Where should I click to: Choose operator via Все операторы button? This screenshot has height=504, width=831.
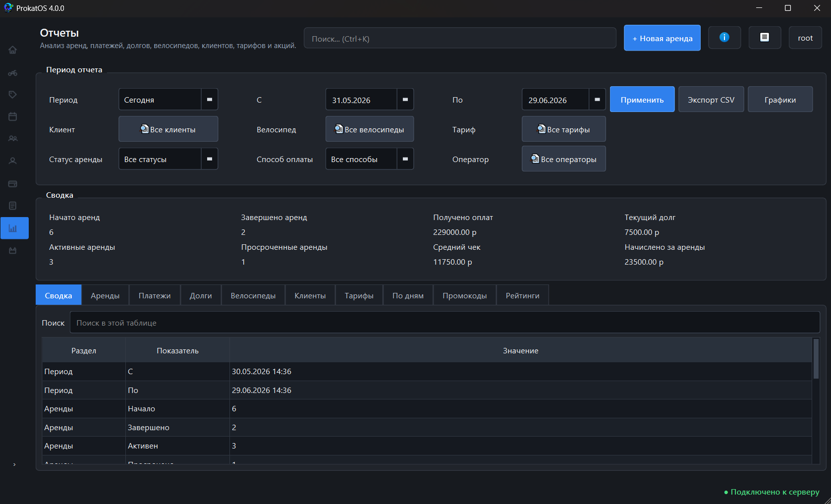click(564, 159)
